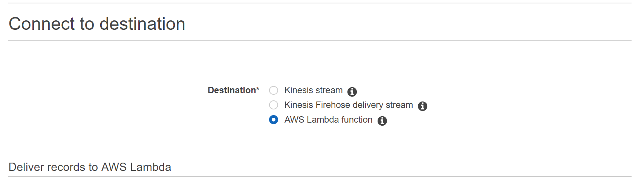Click the "Kinesis stream" option label text
The height and width of the screenshot is (180, 644).
pos(314,90)
